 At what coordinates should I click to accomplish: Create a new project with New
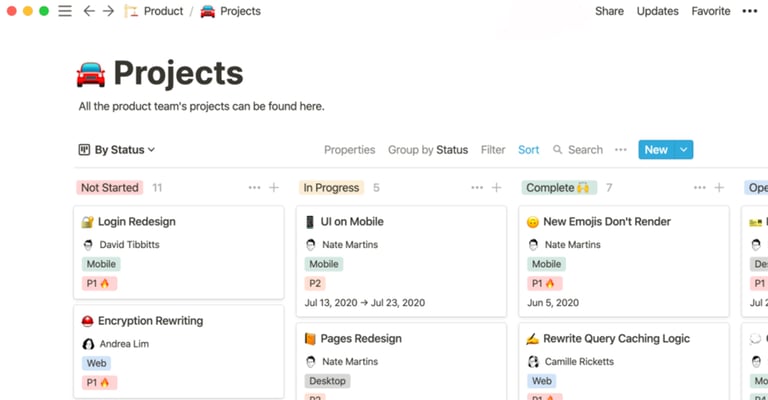655,150
